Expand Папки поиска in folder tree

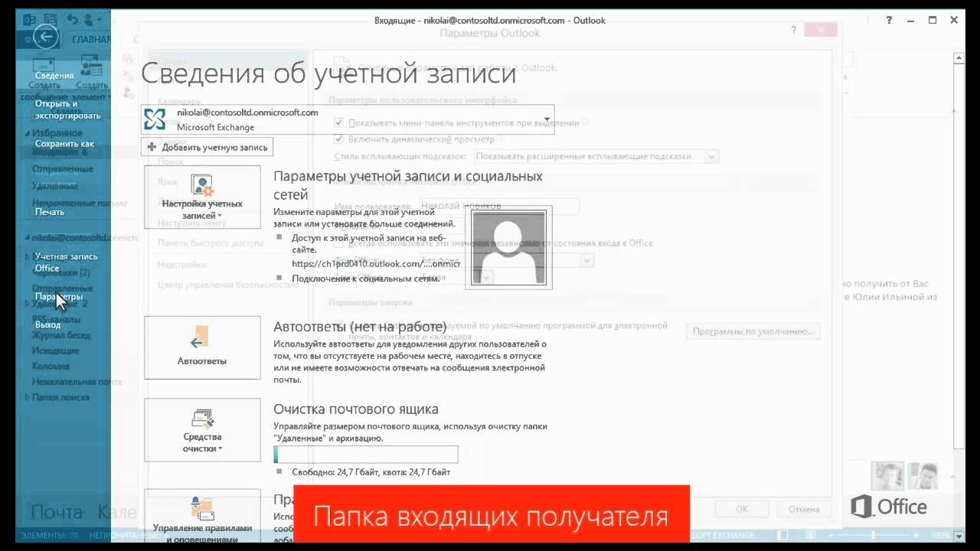click(x=28, y=397)
